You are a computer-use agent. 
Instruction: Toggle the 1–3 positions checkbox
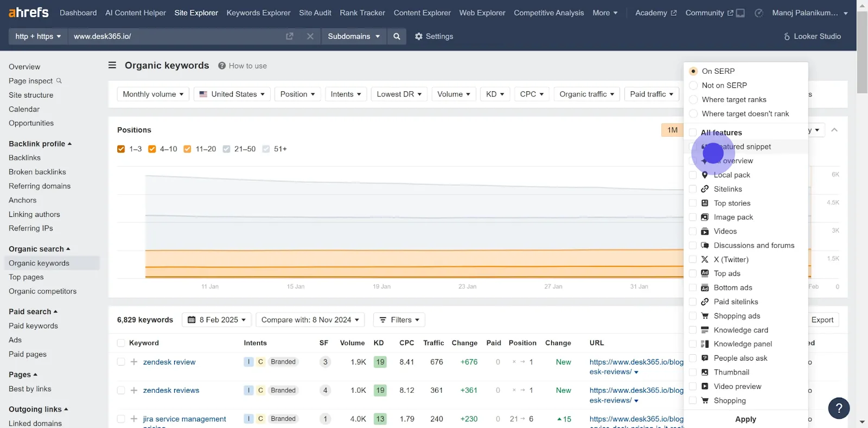(x=121, y=149)
